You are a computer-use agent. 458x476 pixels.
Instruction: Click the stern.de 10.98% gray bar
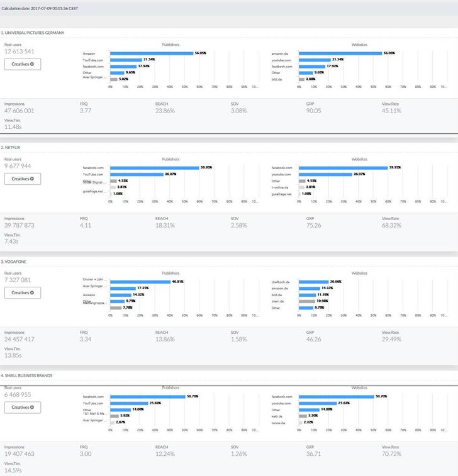pos(307,301)
